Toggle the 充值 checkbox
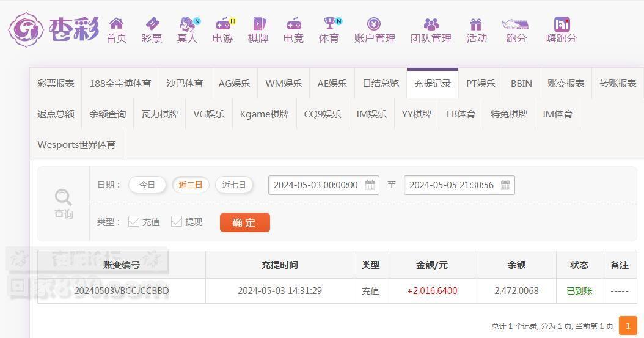The image size is (644, 338). pyautogui.click(x=133, y=221)
